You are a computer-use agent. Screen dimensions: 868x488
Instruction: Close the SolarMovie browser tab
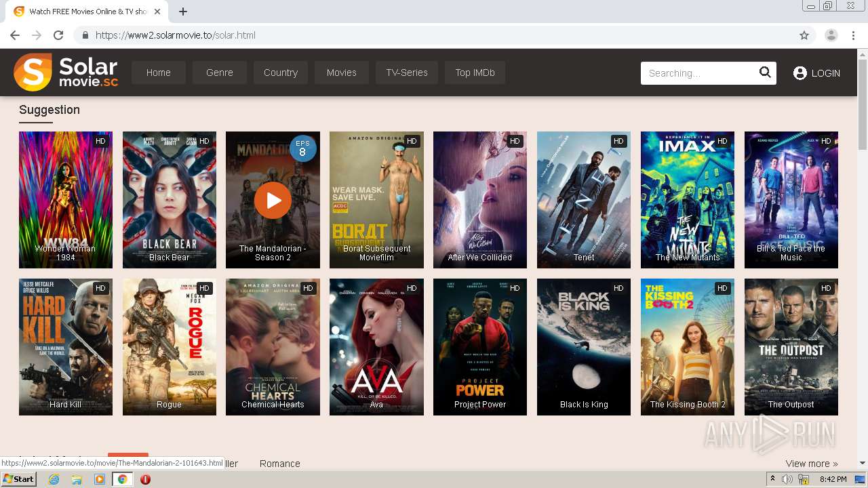[x=157, y=12]
